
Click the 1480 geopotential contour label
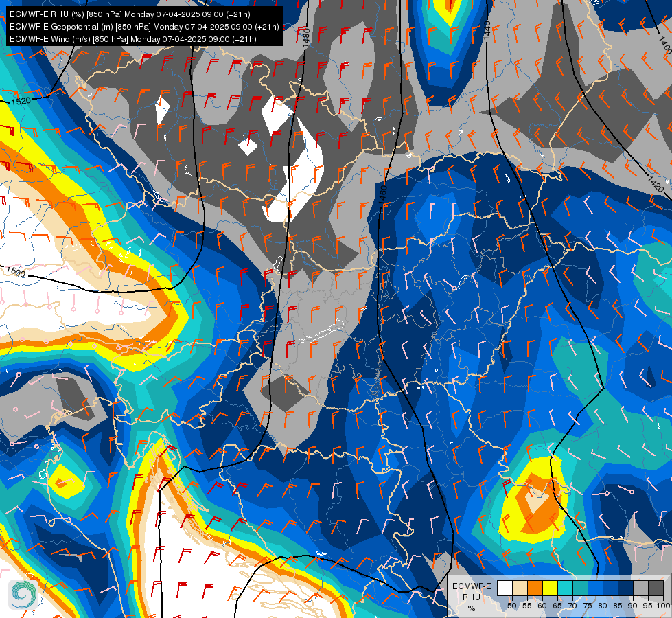coord(305,37)
